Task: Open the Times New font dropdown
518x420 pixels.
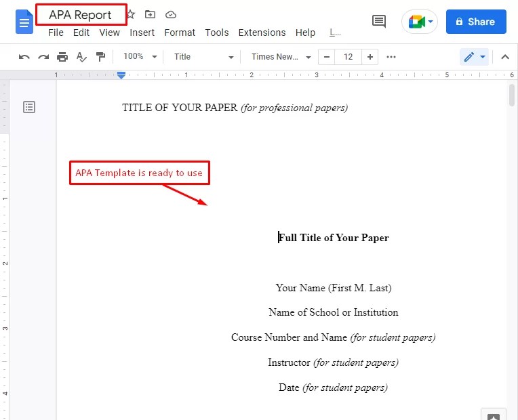Action: pyautogui.click(x=281, y=57)
